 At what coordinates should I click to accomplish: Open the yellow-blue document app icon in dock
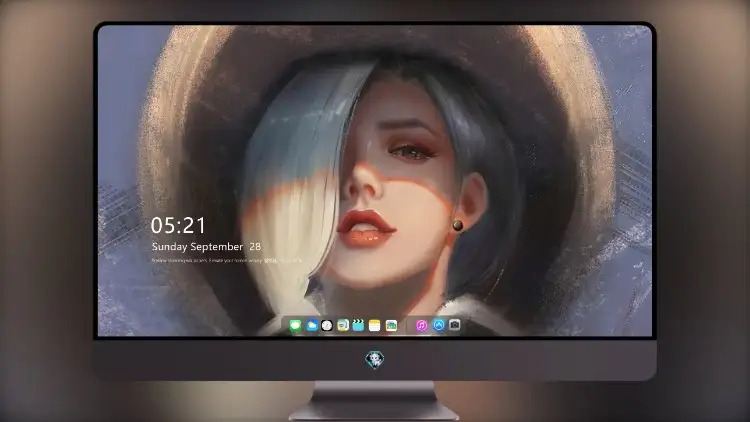coord(343,326)
